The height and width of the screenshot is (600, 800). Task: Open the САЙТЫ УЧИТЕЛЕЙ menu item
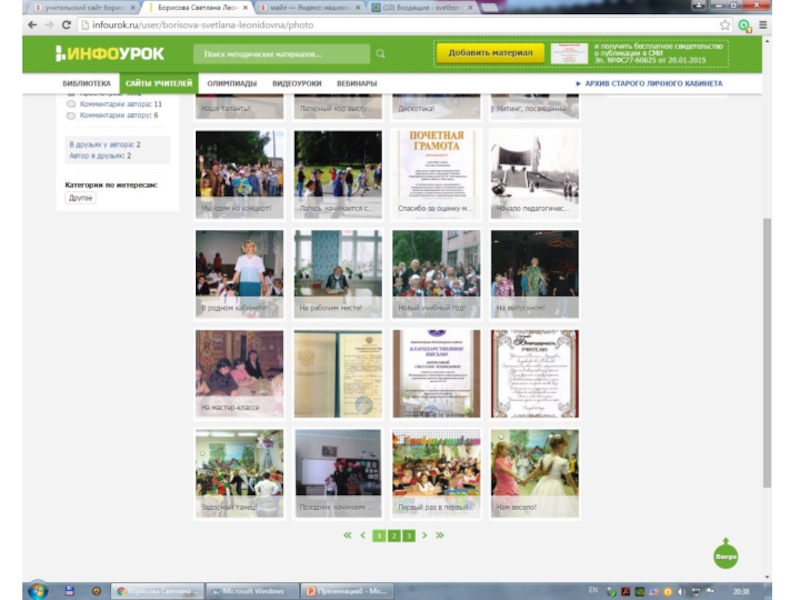point(159,83)
